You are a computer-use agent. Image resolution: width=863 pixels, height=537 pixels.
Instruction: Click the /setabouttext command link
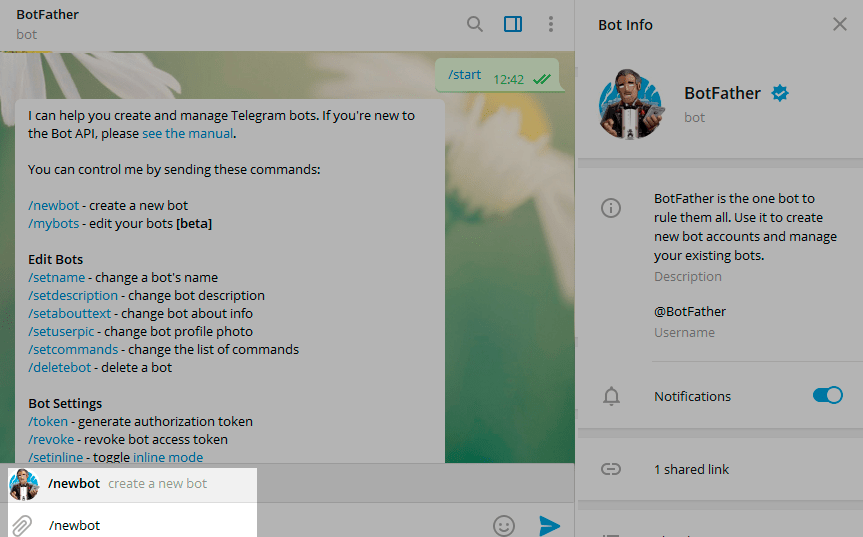tap(69, 314)
